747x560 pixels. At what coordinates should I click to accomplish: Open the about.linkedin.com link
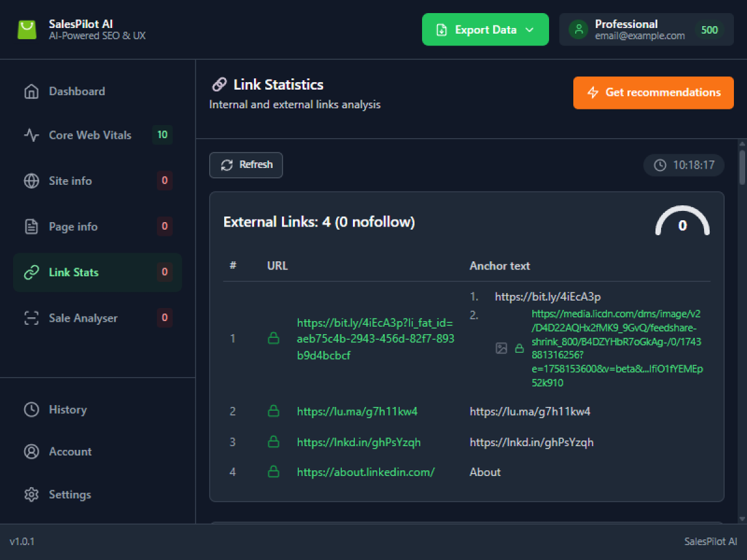[365, 472]
